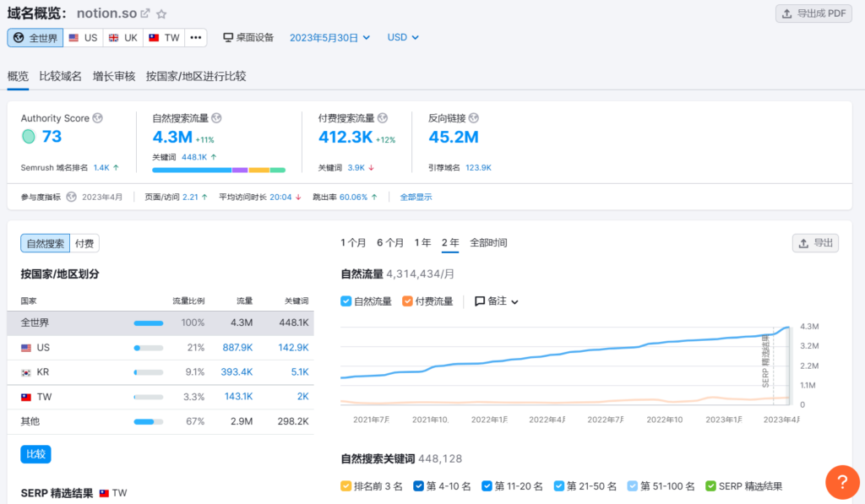The image size is (865, 504).
Task: Uncheck the 自然流量 checkbox
Action: click(x=345, y=301)
